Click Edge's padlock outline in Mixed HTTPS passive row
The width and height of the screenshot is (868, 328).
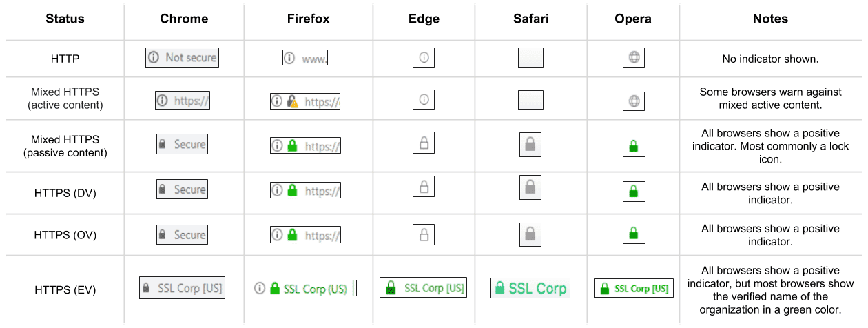coord(424,144)
